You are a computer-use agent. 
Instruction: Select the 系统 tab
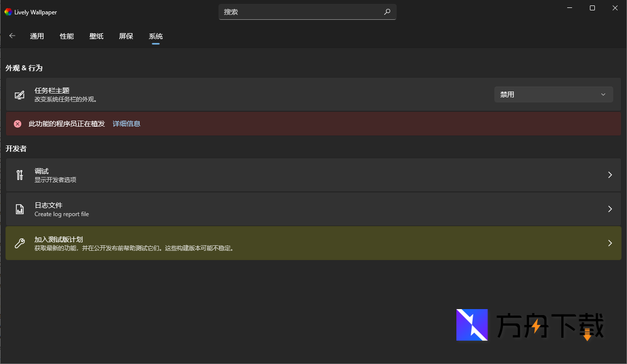pos(156,36)
